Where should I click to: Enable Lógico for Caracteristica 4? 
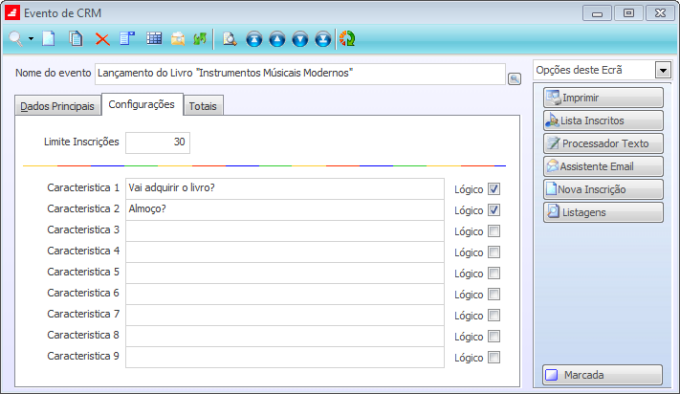point(494,252)
